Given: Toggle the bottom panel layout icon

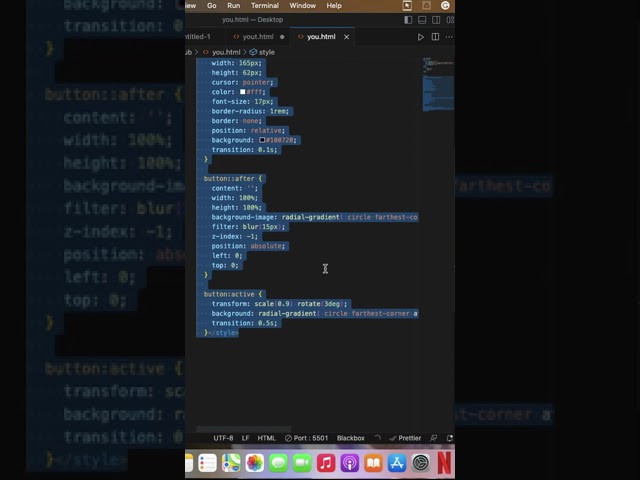Looking at the screenshot, I should pyautogui.click(x=422, y=20).
